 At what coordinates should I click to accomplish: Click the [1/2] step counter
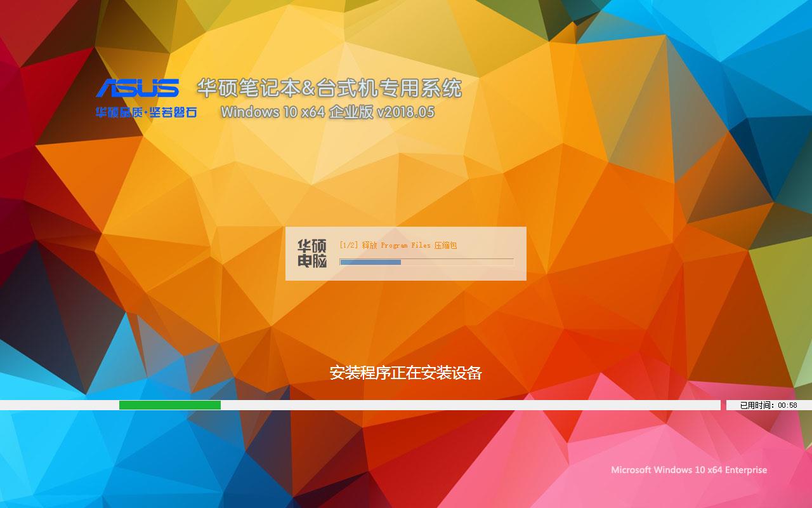tap(349, 245)
